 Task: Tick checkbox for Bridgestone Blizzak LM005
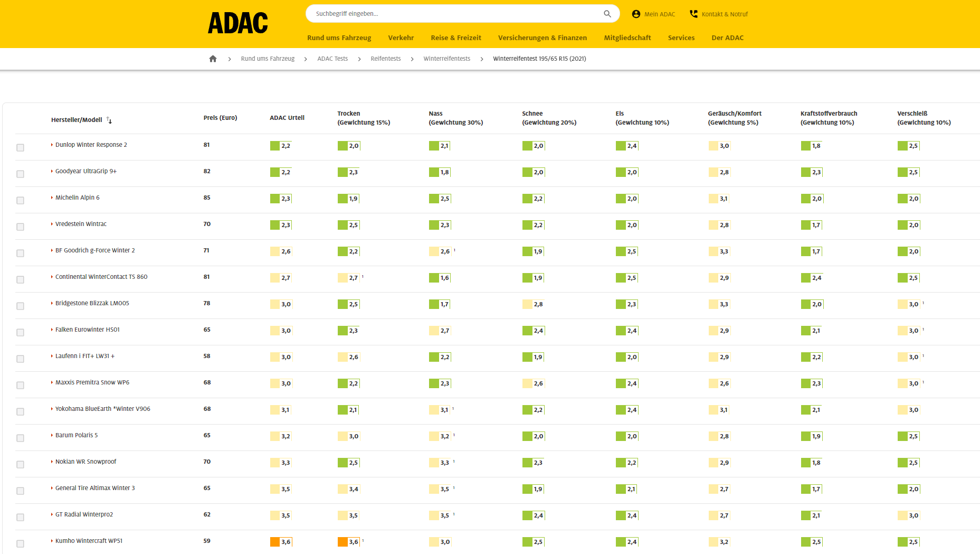click(x=20, y=306)
